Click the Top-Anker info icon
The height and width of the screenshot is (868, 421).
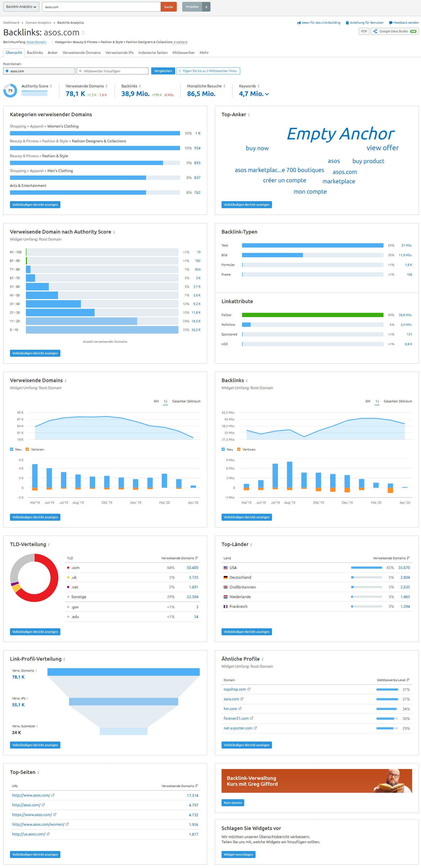[249, 115]
